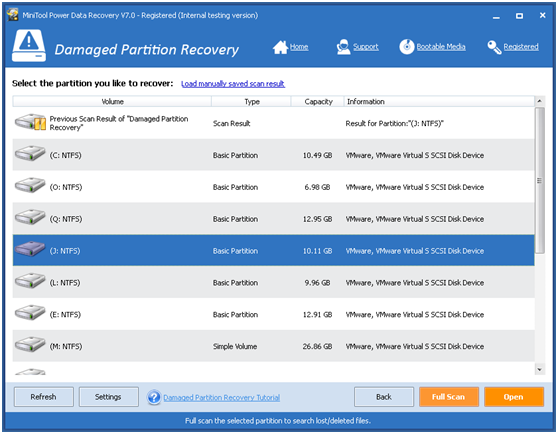The width and height of the screenshot is (558, 434).
Task: Click the Registered key icon
Action: pyautogui.click(x=494, y=47)
